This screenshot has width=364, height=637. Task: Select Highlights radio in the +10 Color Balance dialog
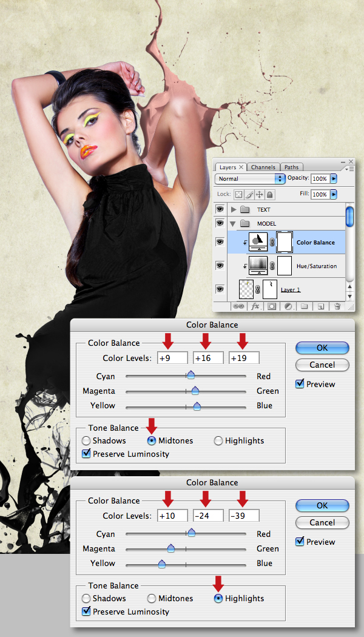218,598
